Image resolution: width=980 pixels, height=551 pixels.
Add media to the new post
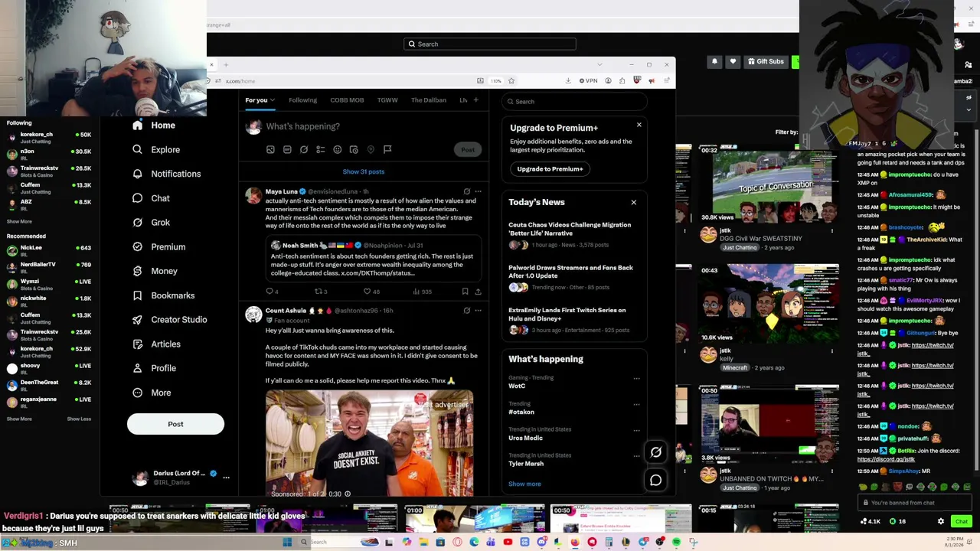pos(270,149)
